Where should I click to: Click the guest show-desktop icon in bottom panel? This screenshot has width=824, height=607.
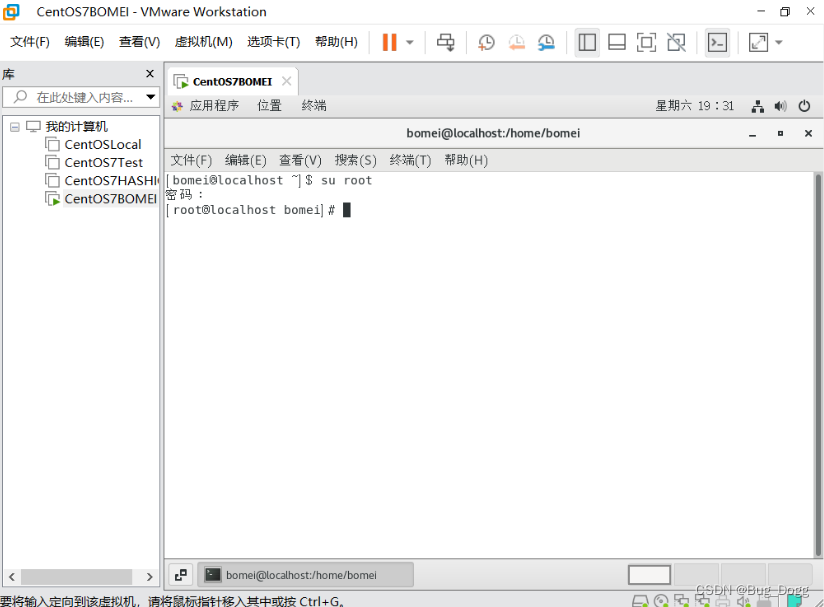tap(180, 575)
